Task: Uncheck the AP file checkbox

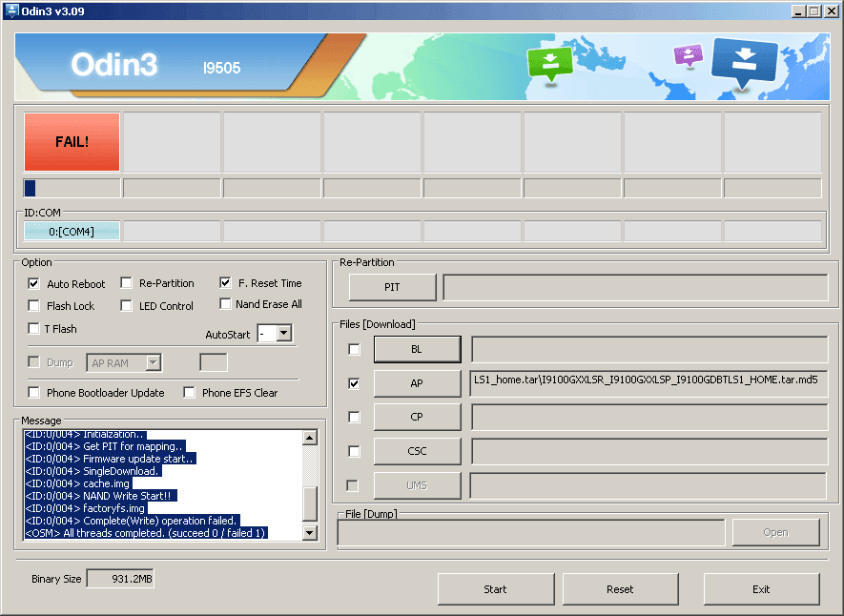Action: [354, 383]
